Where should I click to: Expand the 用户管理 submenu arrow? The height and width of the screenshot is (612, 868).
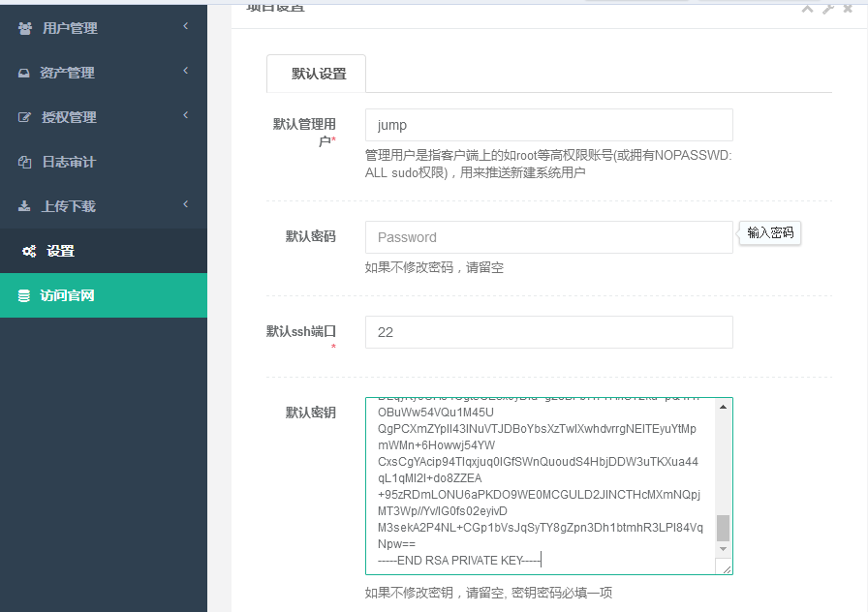(x=185, y=27)
